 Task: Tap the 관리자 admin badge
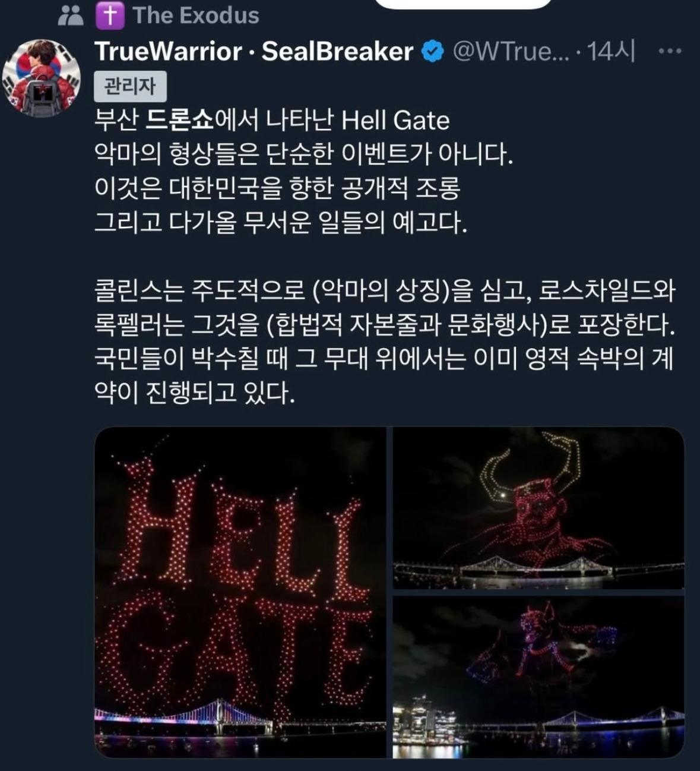click(x=130, y=87)
